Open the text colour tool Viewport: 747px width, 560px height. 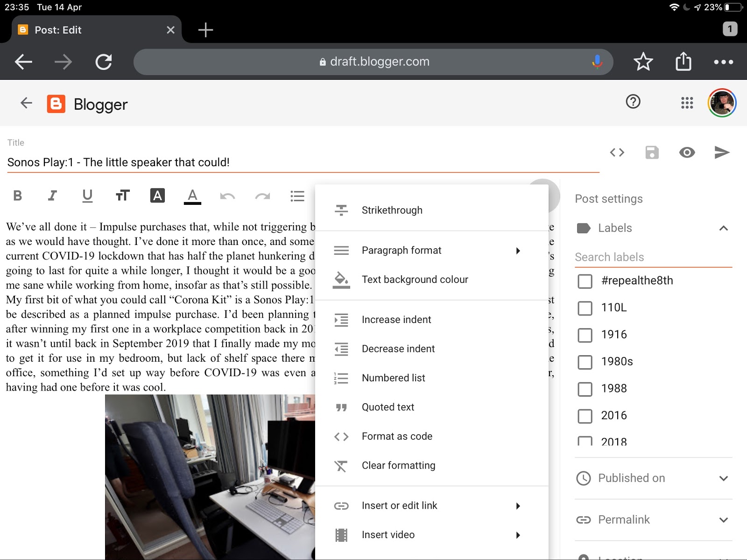tap(158, 196)
